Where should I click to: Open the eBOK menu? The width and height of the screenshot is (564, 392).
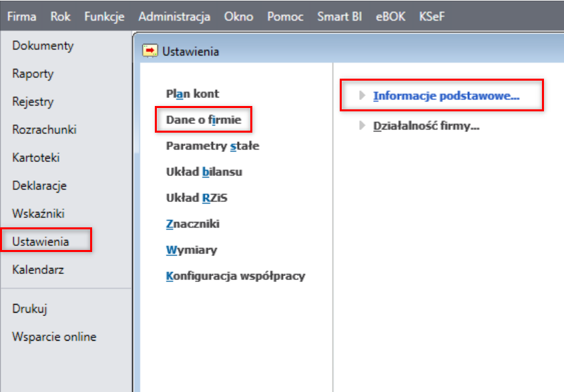[390, 17]
